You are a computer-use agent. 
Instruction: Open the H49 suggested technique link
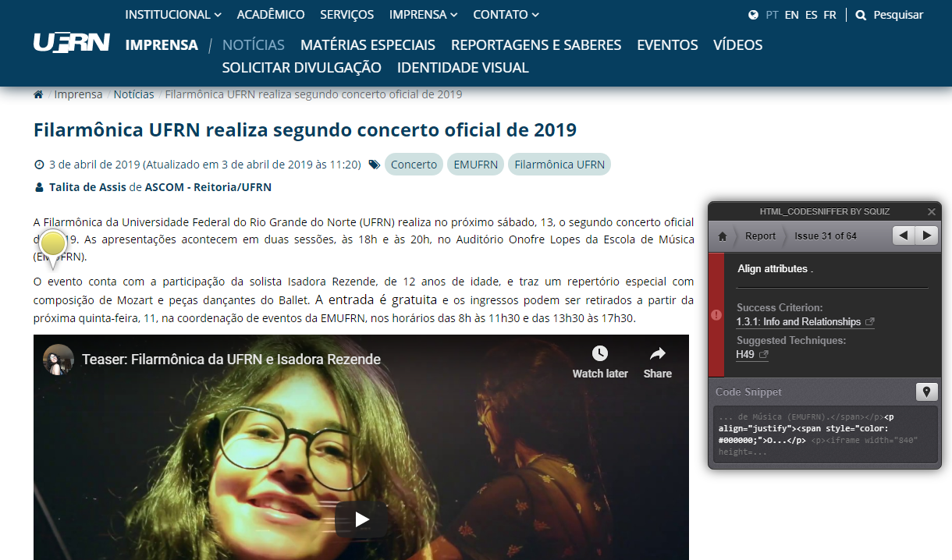tap(752, 354)
